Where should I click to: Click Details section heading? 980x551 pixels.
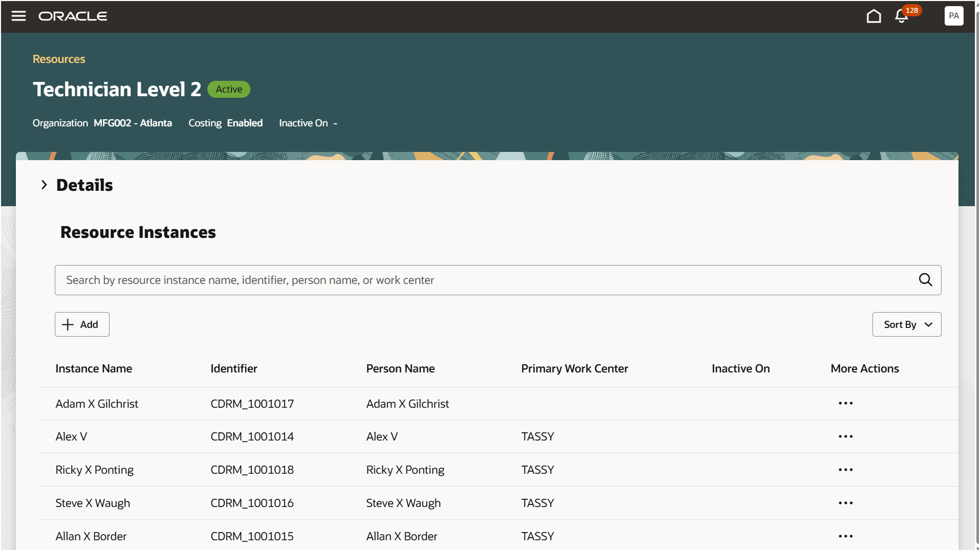(x=84, y=185)
